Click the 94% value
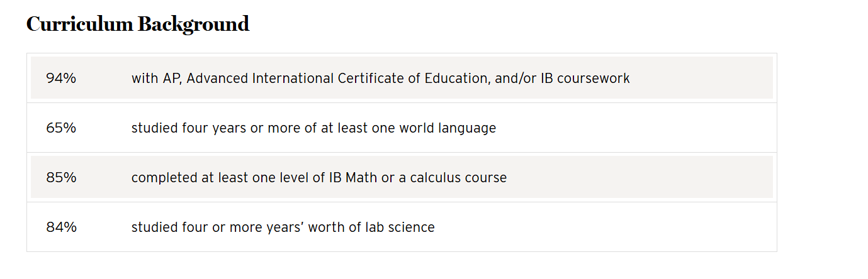The height and width of the screenshot is (279, 868). point(61,79)
